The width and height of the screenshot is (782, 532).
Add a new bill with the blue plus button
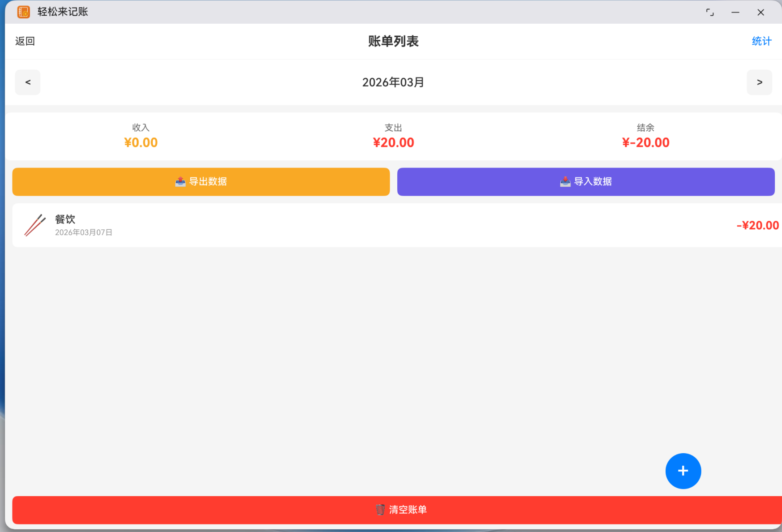683,471
